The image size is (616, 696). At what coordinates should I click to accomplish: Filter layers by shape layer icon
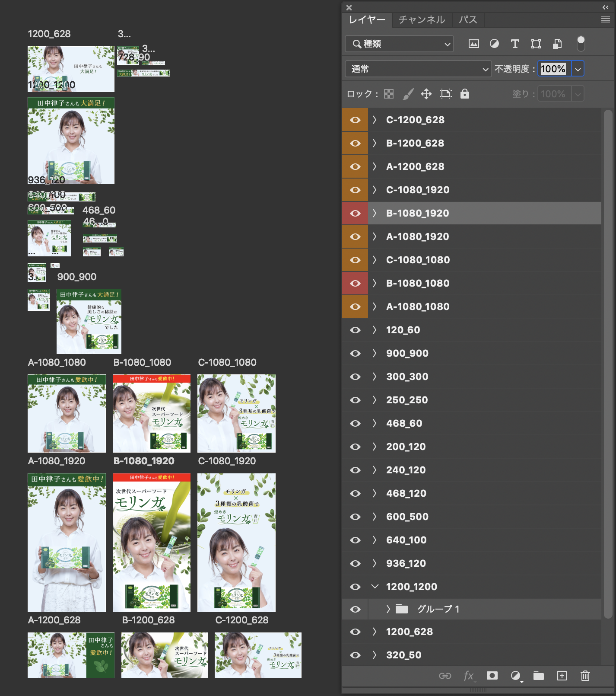point(536,44)
